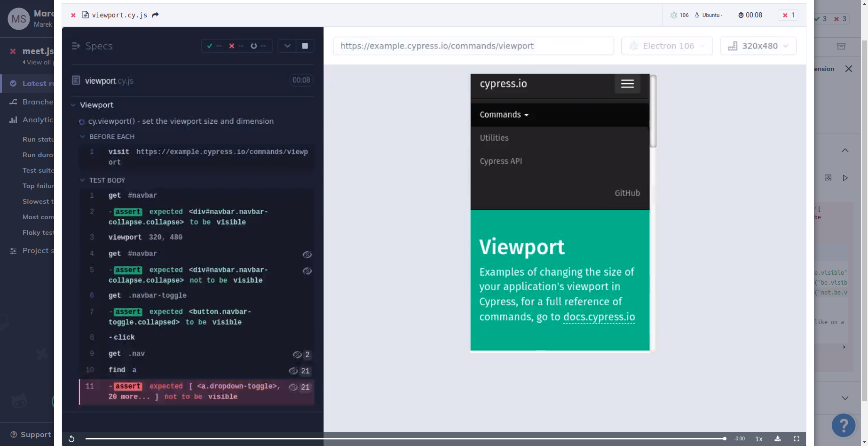Download the test replay
Screen dimensions: 868x446
pyautogui.click(x=778, y=439)
